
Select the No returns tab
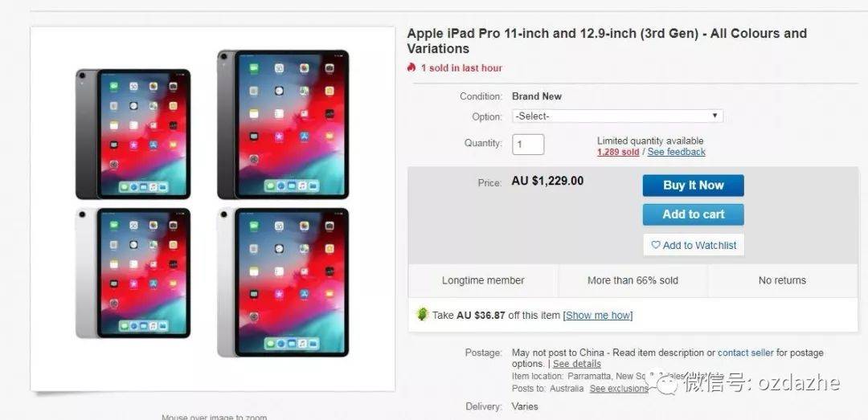tap(782, 280)
